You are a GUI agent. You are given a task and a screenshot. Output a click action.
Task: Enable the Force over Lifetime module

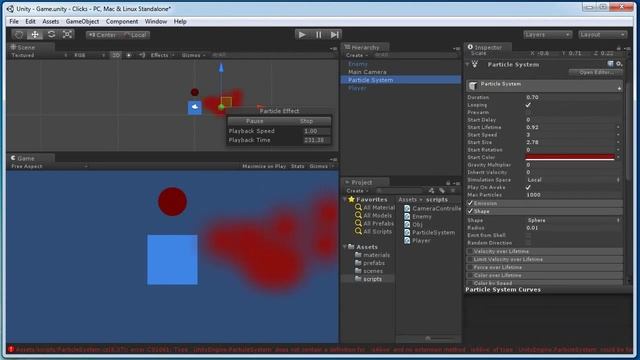point(470,267)
